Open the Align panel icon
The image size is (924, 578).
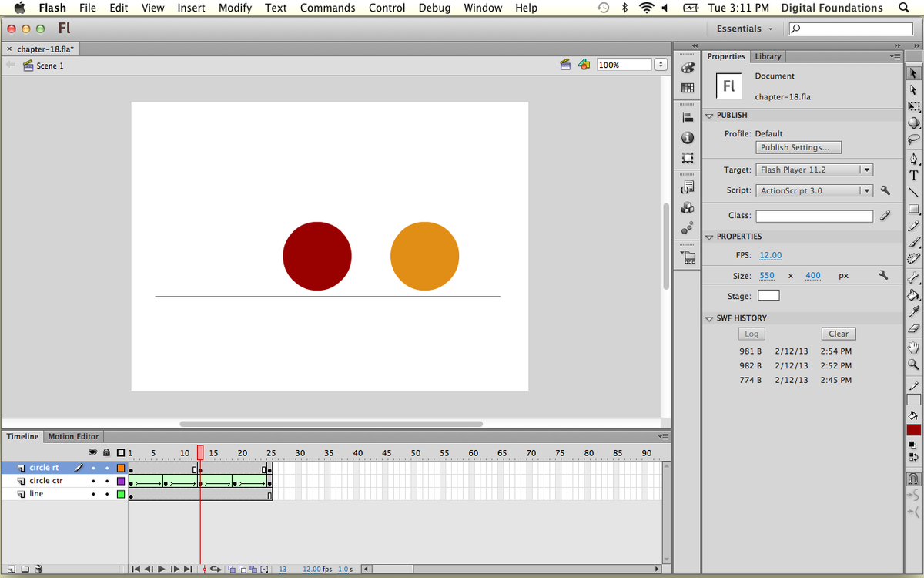(688, 117)
